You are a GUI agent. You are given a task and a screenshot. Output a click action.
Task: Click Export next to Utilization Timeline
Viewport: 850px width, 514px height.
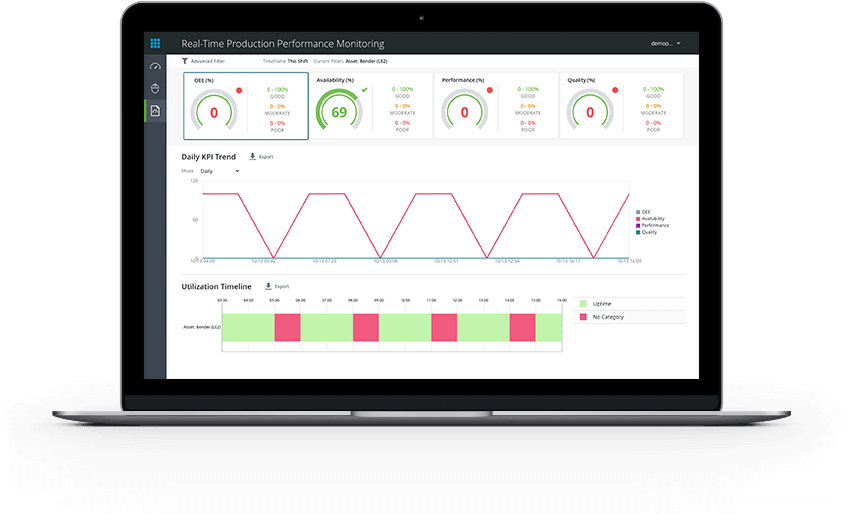(282, 286)
